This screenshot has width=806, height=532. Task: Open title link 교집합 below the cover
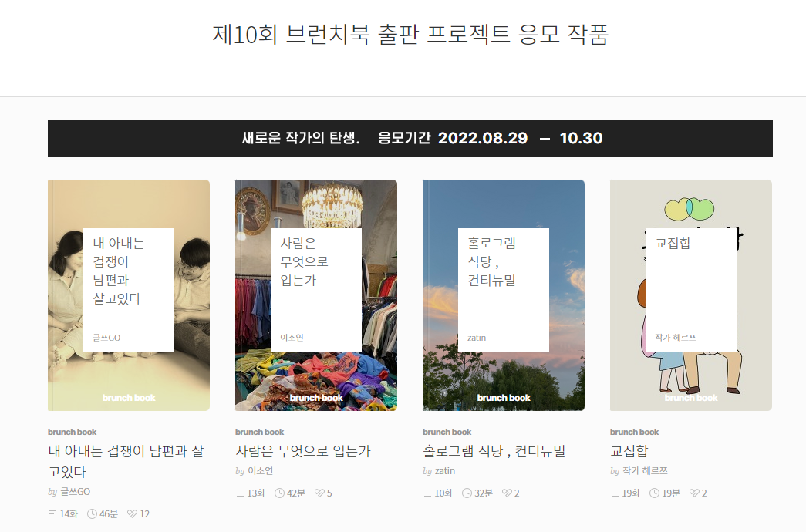pyautogui.click(x=629, y=451)
